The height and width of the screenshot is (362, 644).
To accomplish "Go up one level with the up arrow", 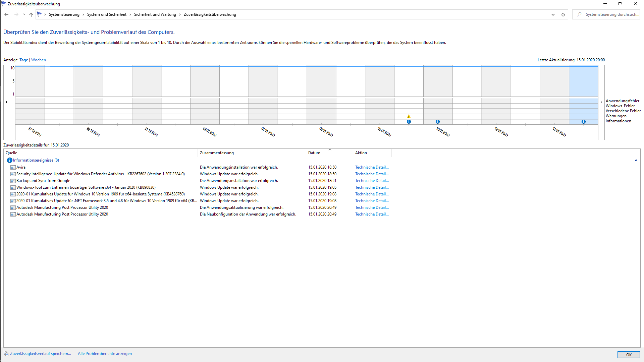I will pos(31,14).
